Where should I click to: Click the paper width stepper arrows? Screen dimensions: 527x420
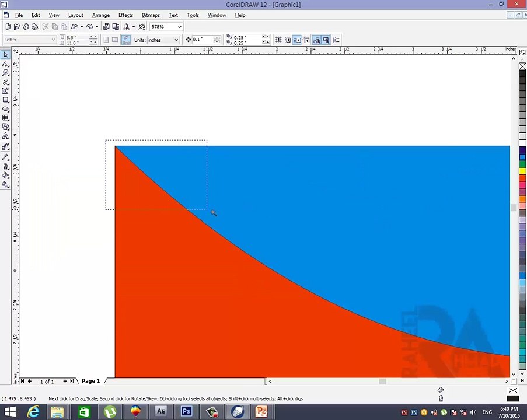click(93, 37)
